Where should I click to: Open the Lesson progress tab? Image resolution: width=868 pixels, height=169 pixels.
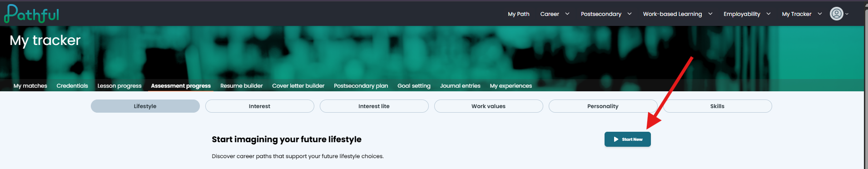[119, 85]
